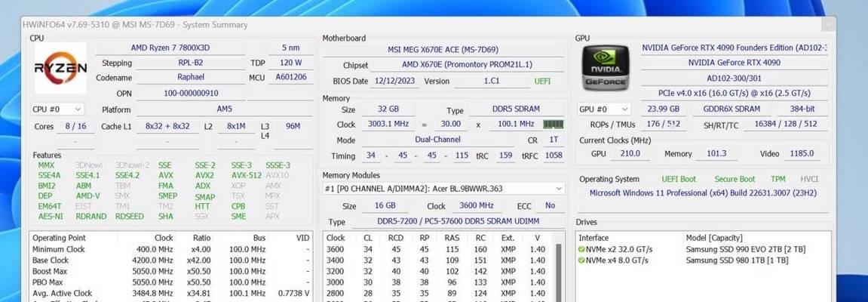The height and width of the screenshot is (302, 868).
Task: Select the RTX 4090 Founders Edition name field
Action: pyautogui.click(x=735, y=48)
